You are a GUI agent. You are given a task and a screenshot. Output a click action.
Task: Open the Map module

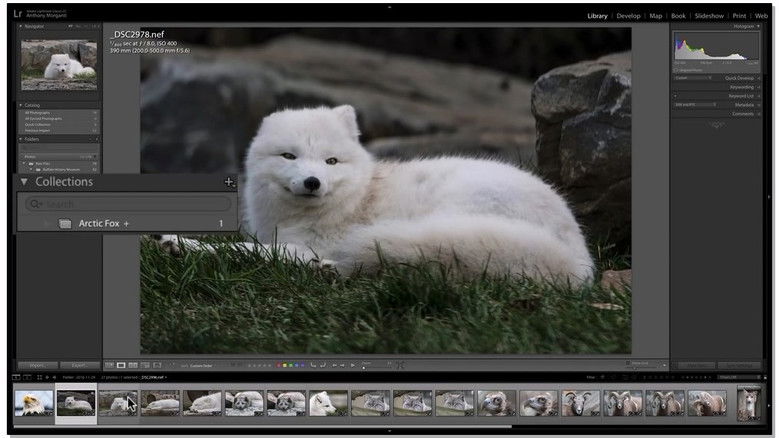656,16
